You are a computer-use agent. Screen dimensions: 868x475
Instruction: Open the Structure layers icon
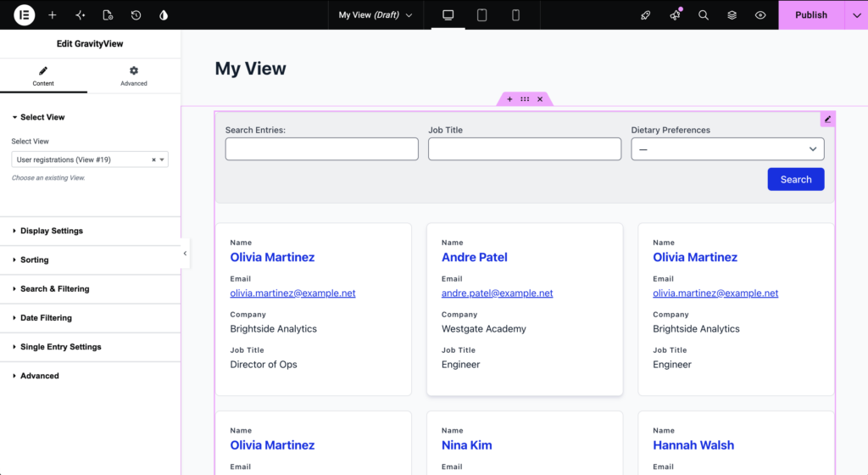click(732, 15)
